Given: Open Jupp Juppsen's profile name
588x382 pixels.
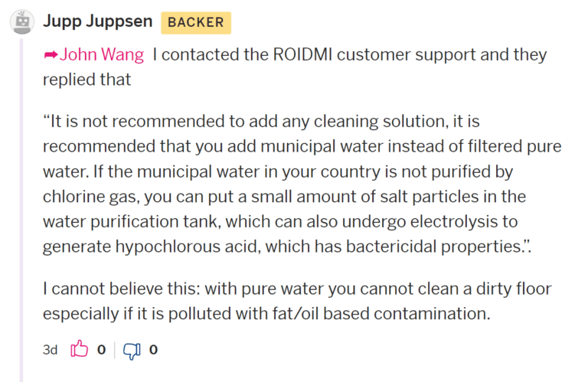Looking at the screenshot, I should (98, 21).
